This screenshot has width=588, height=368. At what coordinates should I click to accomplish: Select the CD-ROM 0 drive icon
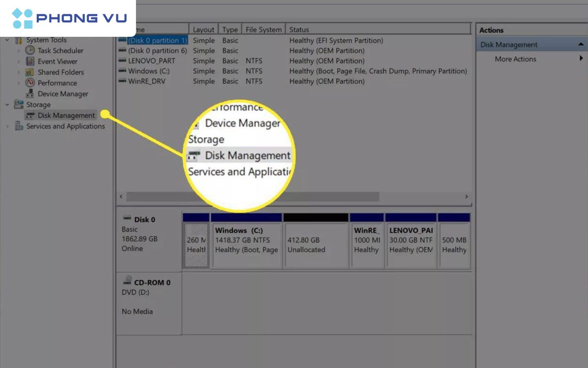tap(127, 281)
